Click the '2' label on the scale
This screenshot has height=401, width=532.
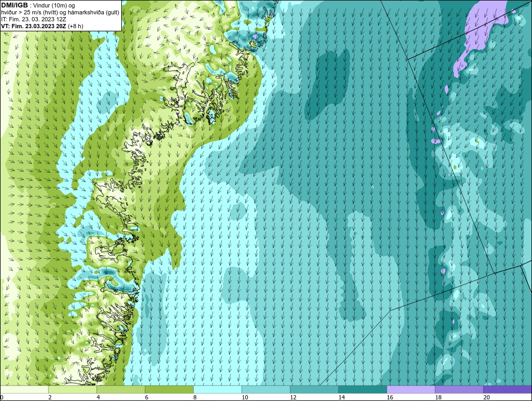[50, 397]
